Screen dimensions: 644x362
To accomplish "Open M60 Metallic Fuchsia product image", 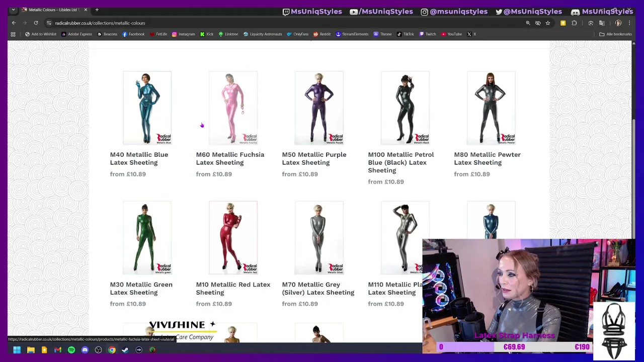I will pyautogui.click(x=233, y=108).
